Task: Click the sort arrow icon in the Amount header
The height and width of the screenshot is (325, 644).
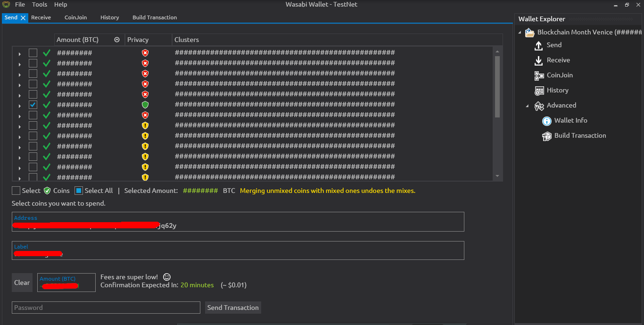Action: tap(117, 40)
